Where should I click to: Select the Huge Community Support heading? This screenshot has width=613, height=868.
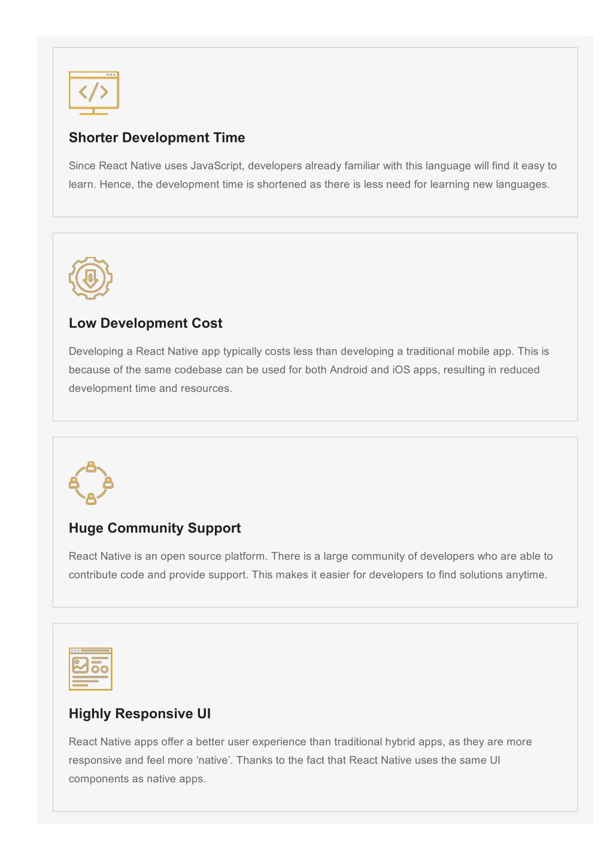[x=154, y=528]
